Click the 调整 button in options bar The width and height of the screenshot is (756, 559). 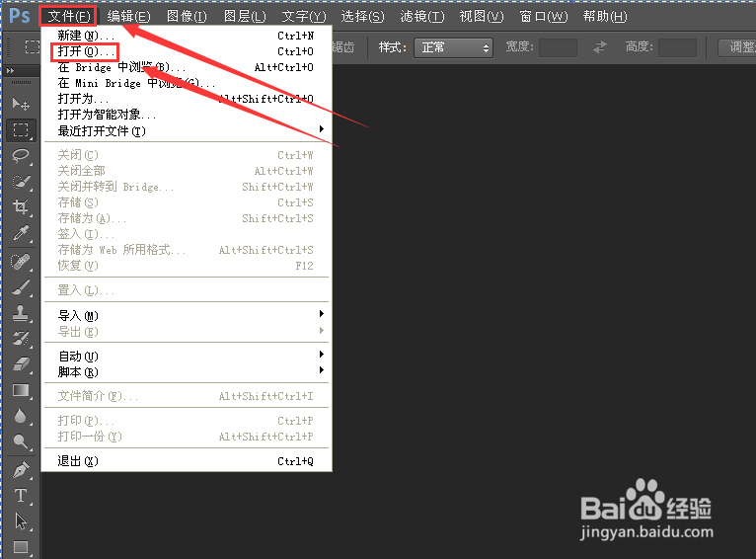pyautogui.click(x=737, y=47)
